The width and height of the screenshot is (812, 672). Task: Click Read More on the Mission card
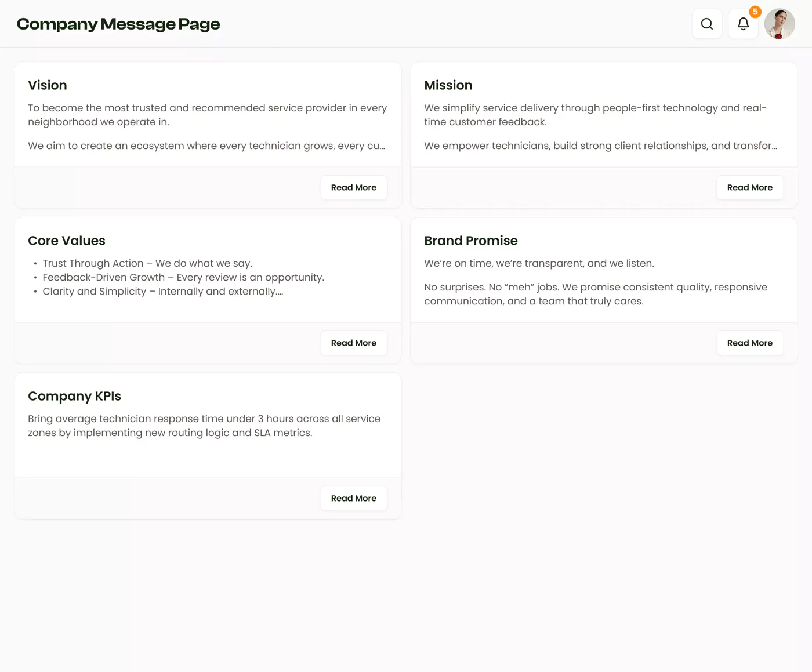point(749,188)
